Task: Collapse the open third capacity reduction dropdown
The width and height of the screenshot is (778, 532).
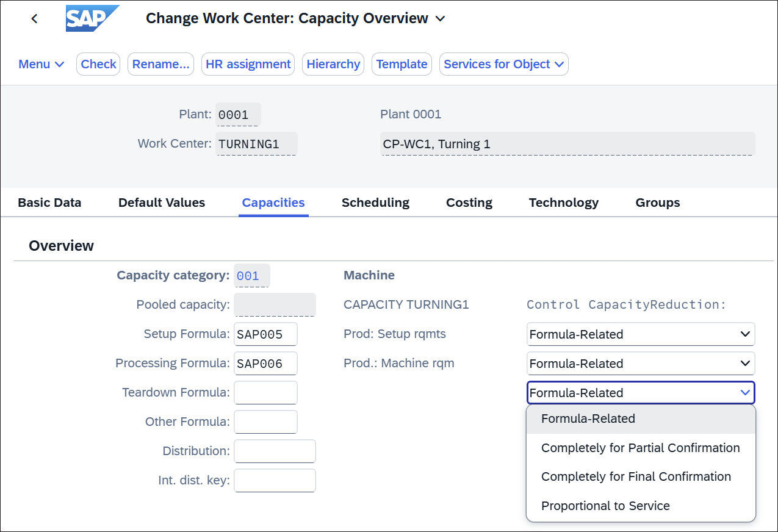Action: click(745, 393)
